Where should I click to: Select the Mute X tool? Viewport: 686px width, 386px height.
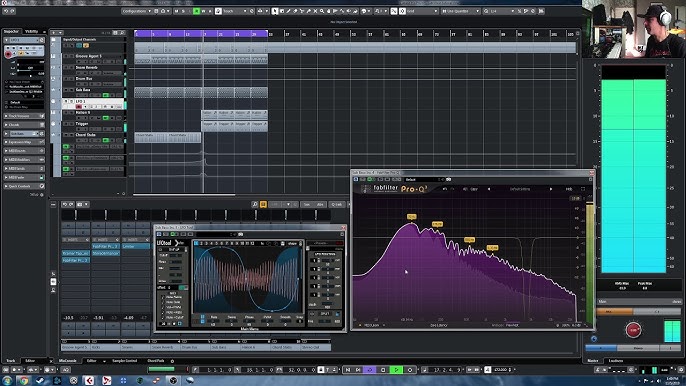[x=315, y=11]
